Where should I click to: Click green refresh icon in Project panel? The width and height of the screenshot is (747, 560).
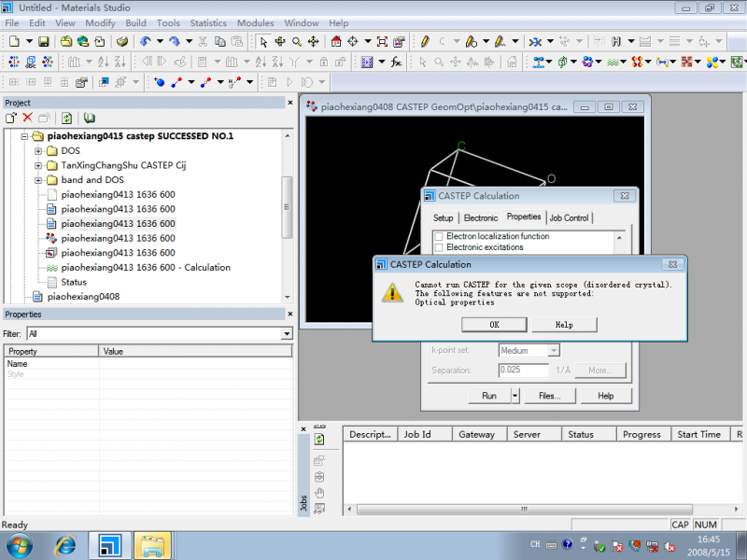click(67, 119)
